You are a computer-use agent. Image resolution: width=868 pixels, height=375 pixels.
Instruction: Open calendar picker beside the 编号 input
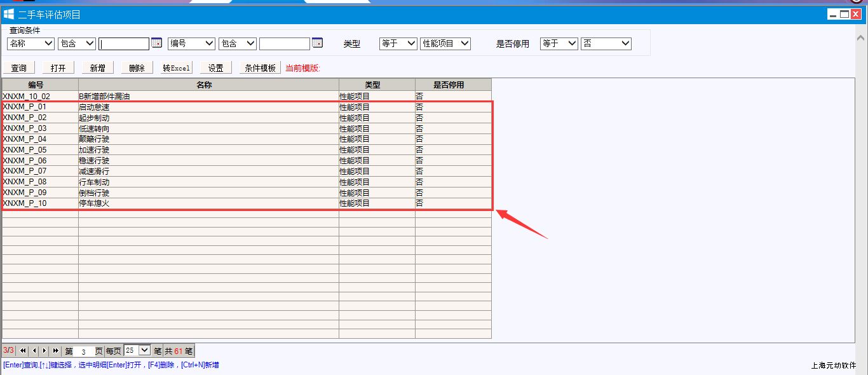pos(318,43)
